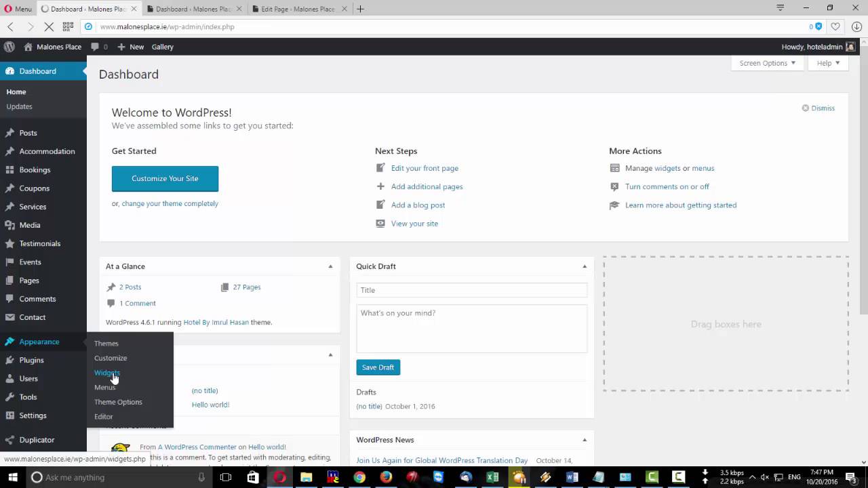
Task: Click Edit your front page link
Action: pyautogui.click(x=425, y=168)
